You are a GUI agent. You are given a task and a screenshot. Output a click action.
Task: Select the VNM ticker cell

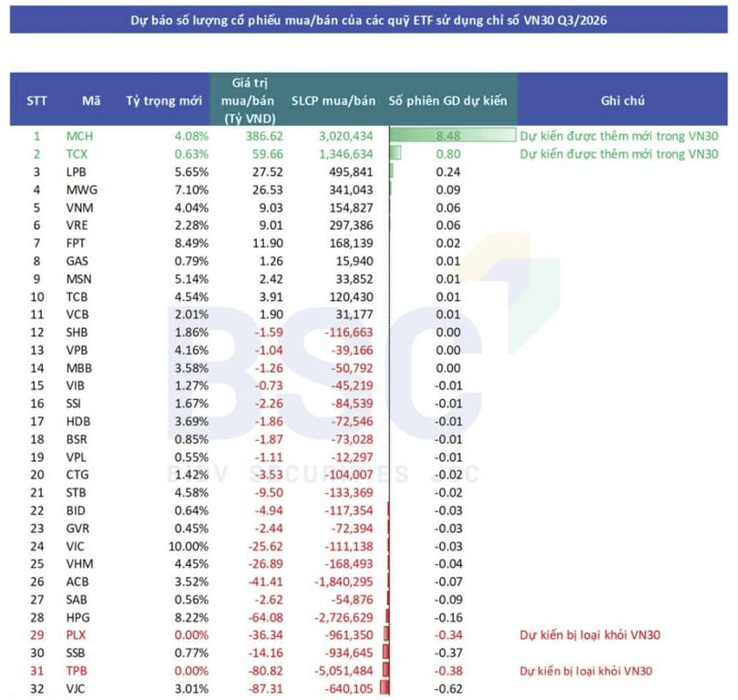click(x=79, y=208)
